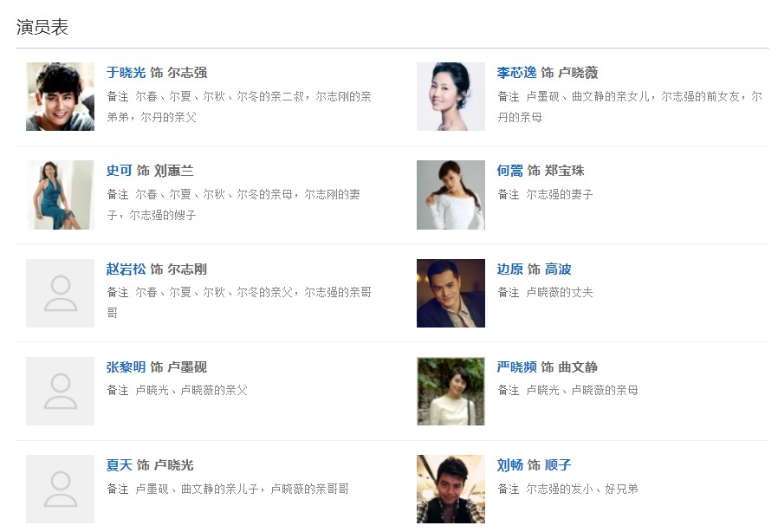The image size is (778, 532).
Task: Click the placeholder avatar beside 赵岩松
Action: tap(60, 293)
